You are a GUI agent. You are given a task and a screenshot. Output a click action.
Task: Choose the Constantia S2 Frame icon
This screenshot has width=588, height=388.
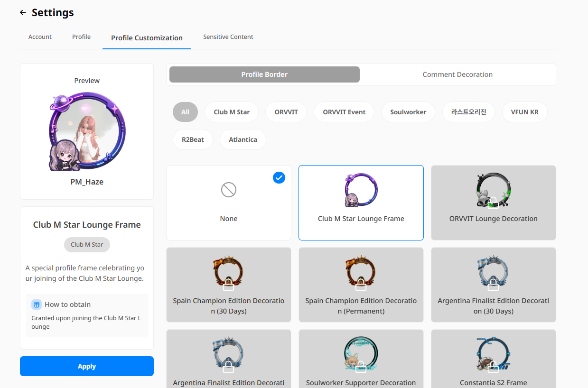(x=494, y=354)
